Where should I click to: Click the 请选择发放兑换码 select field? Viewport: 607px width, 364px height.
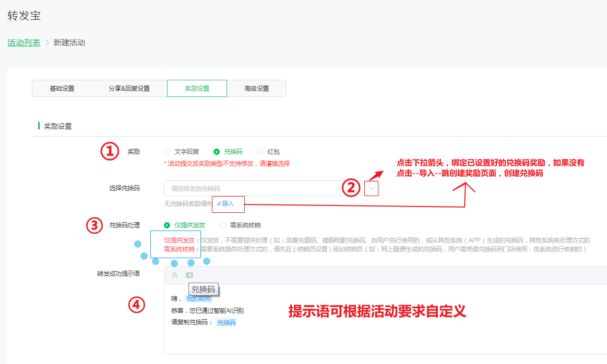pos(271,188)
